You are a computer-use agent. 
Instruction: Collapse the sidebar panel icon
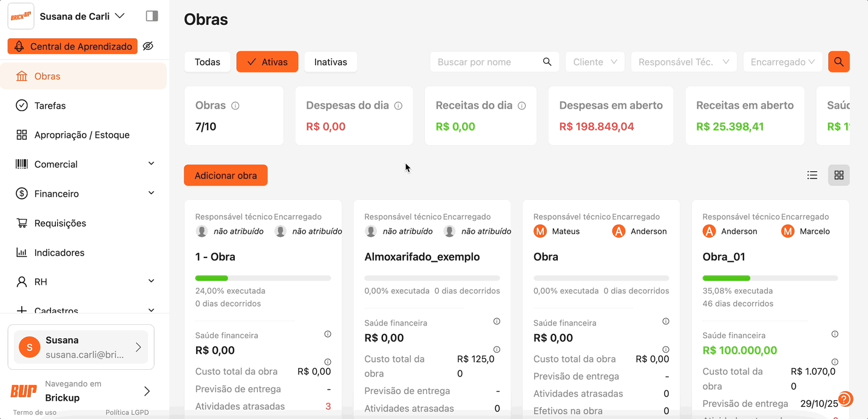click(x=152, y=16)
